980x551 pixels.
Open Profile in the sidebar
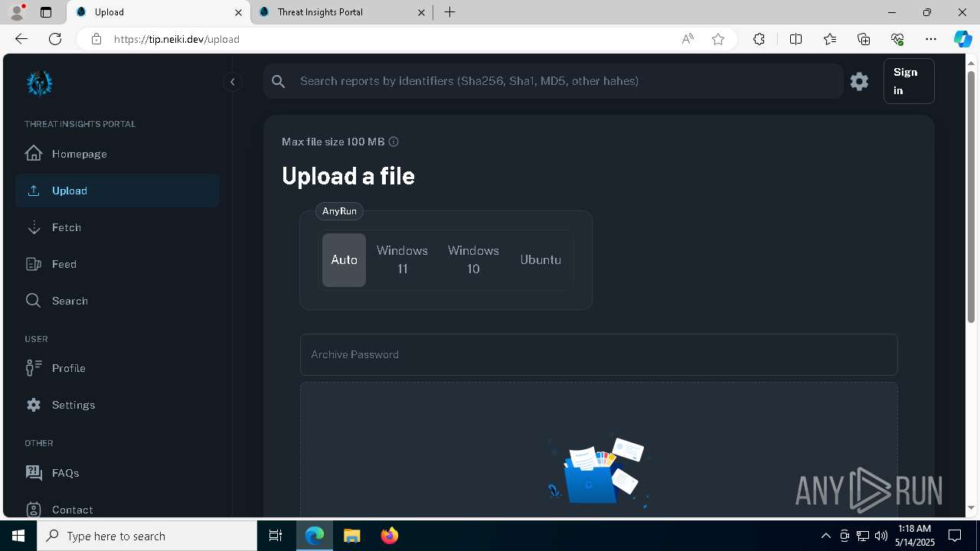point(117,368)
